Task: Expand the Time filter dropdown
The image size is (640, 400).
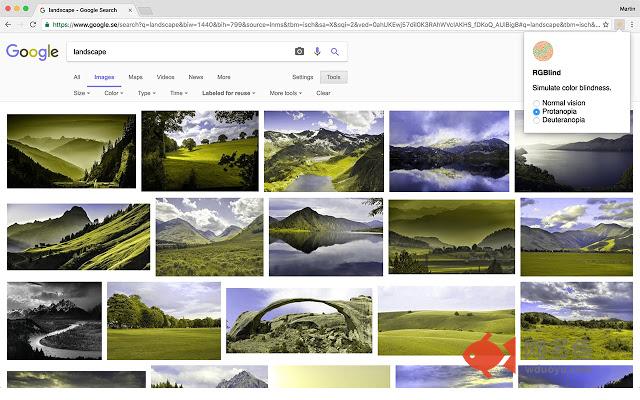Action: point(179,93)
